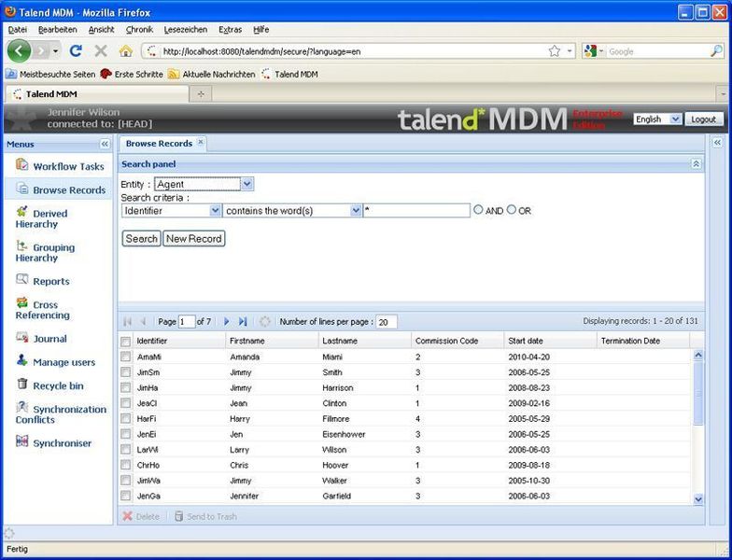Reload the page in Firefox
The width and height of the screenshot is (732, 560).
coord(76,50)
